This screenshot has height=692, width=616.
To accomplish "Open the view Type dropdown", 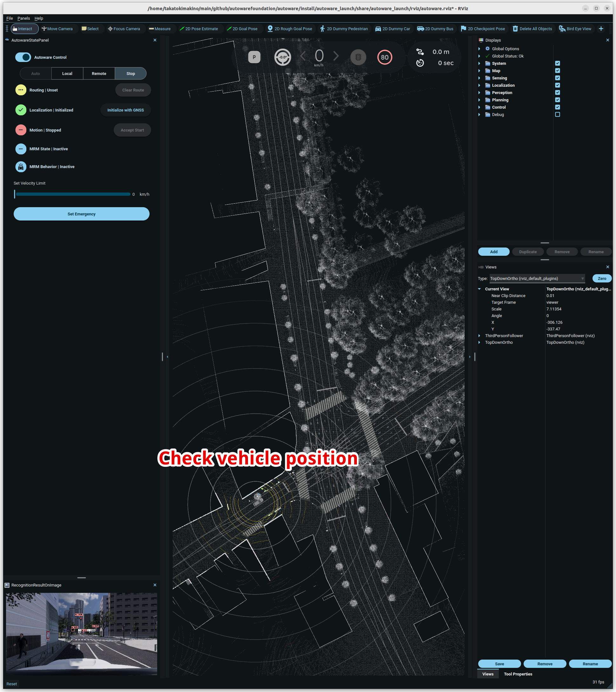I will (x=538, y=278).
